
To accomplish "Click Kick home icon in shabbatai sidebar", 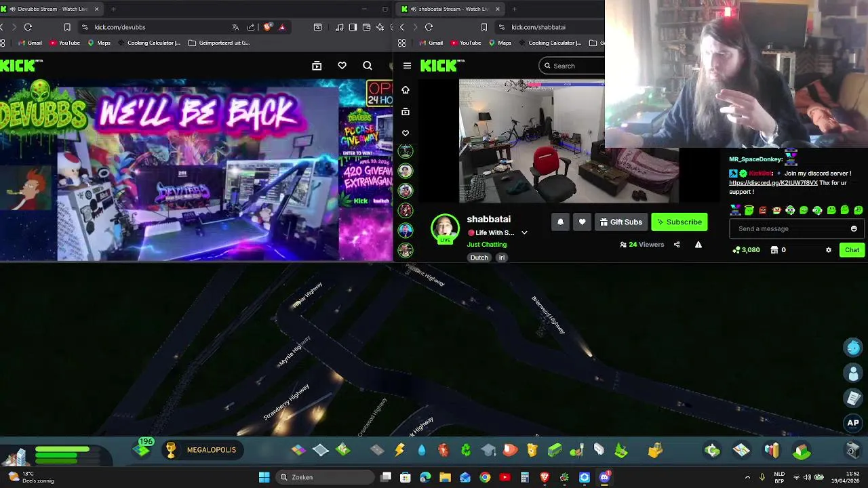I will [x=406, y=89].
